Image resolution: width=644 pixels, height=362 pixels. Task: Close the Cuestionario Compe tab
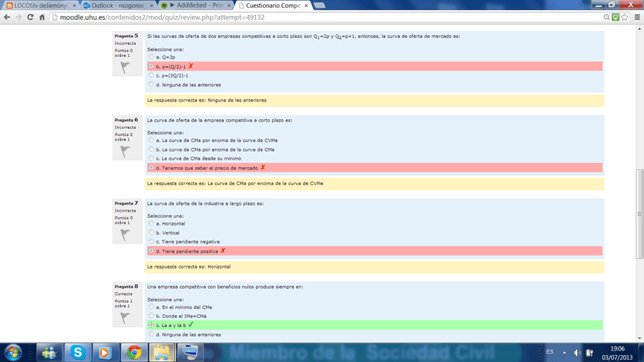(306, 6)
